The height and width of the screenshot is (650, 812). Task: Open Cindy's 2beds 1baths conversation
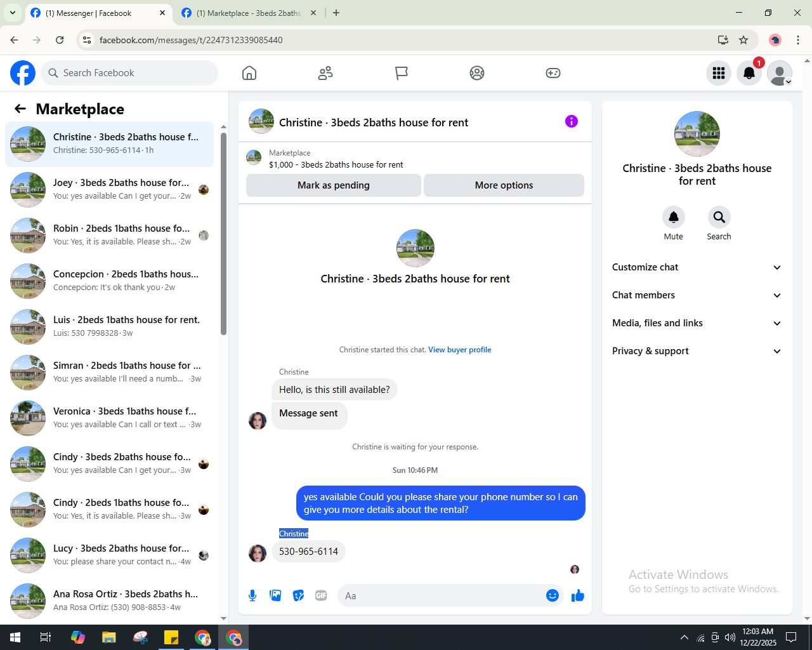[109, 510]
